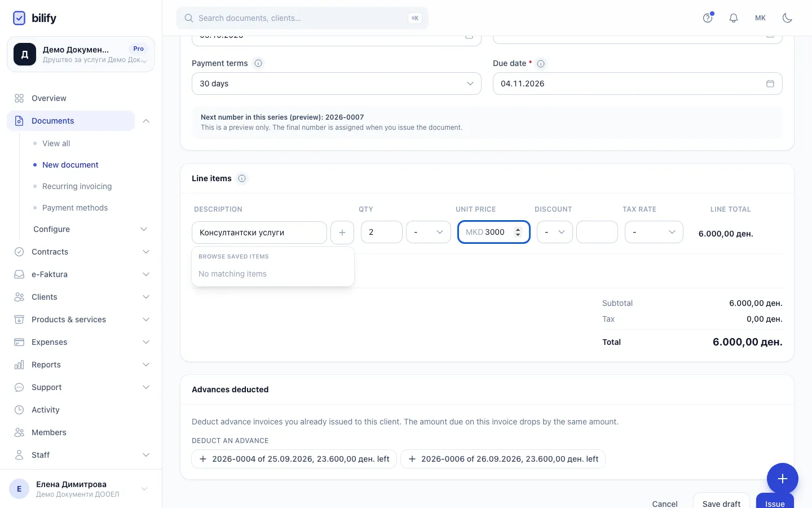This screenshot has width=812, height=508.
Task: Open View all documents
Action: pos(56,143)
